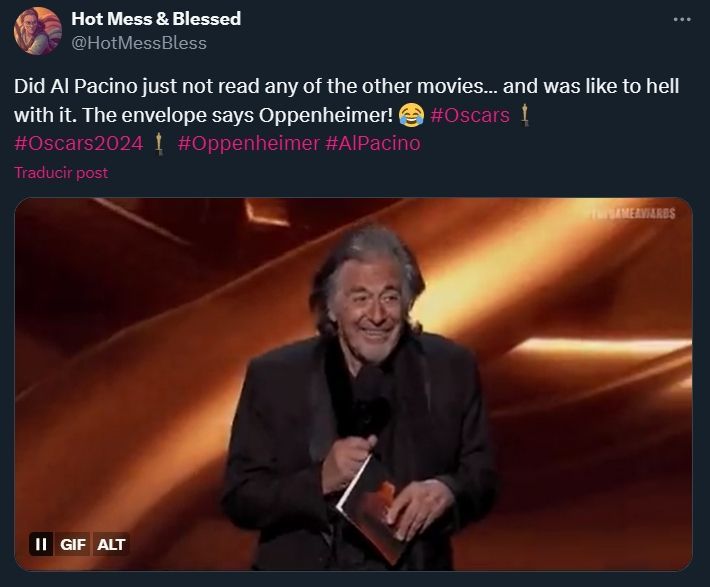The height and width of the screenshot is (587, 710).
Task: Open the ALT image description badge
Action: [111, 544]
